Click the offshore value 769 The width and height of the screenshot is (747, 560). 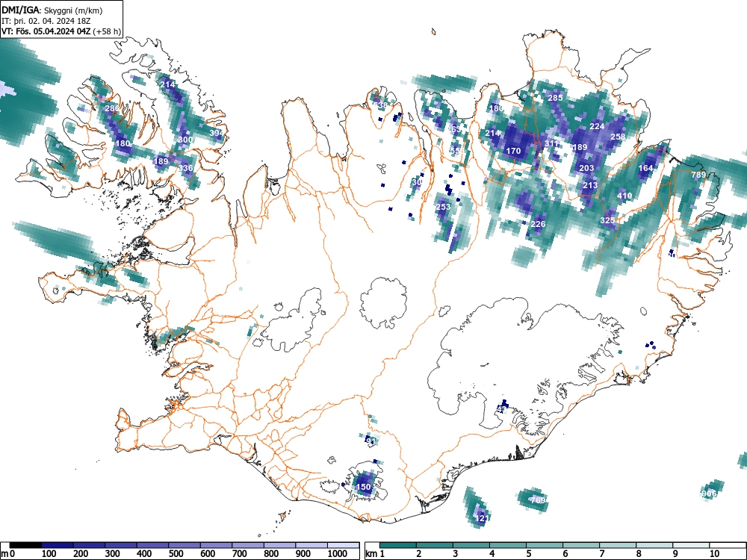(x=538, y=500)
